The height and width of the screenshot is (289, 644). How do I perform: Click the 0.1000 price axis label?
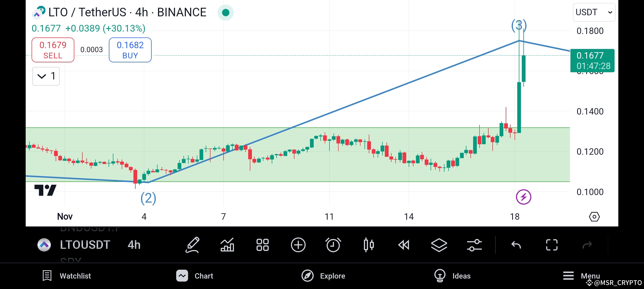[x=590, y=192]
